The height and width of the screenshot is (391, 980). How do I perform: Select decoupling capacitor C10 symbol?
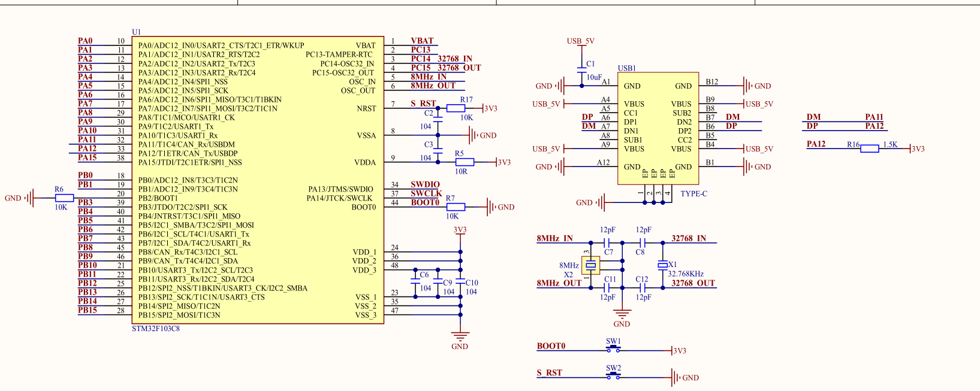coord(460,283)
